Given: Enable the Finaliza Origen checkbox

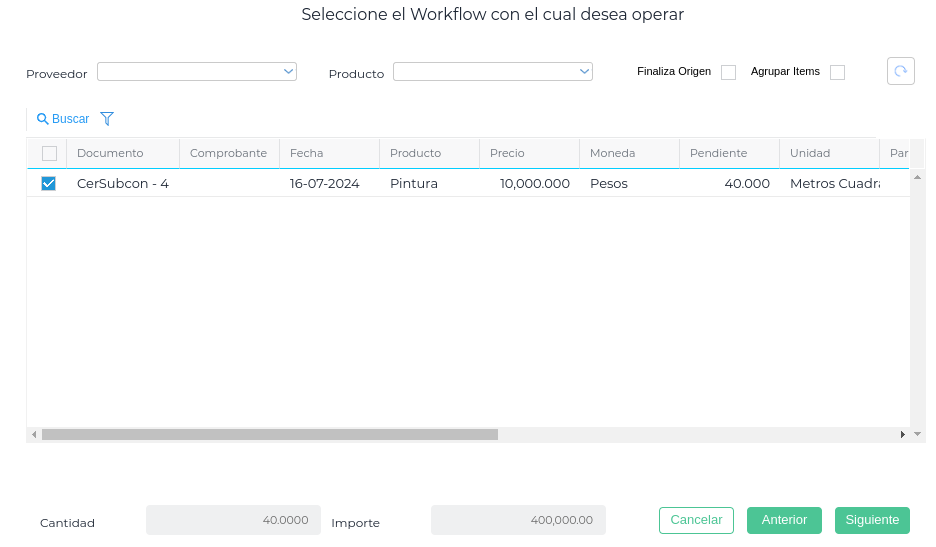Looking at the screenshot, I should 728,72.
